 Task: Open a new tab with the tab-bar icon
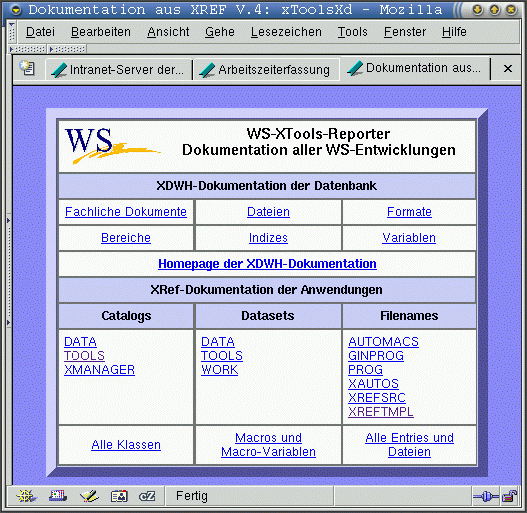coord(27,68)
